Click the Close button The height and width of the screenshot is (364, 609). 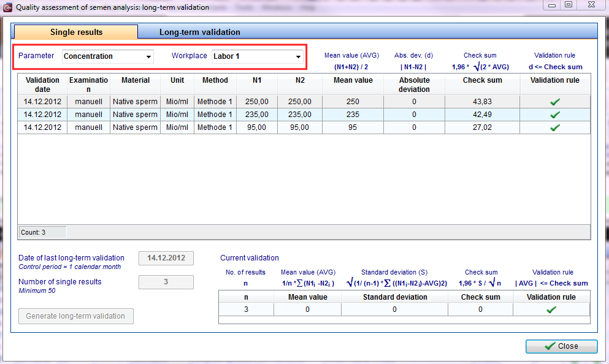561,346
